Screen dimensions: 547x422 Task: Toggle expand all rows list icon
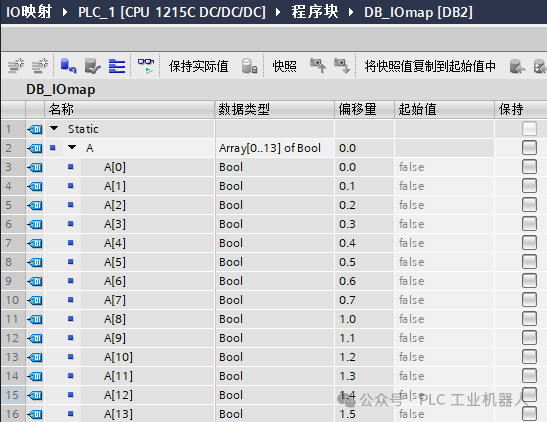click(117, 66)
